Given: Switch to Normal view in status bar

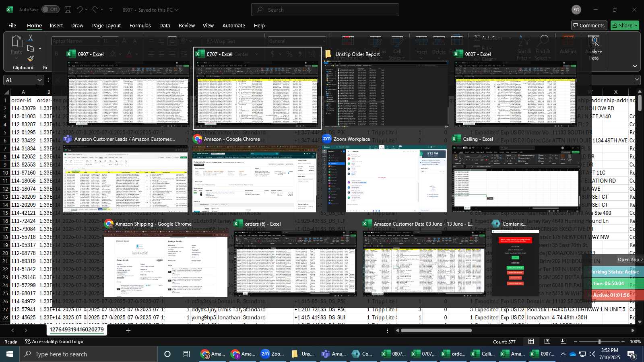Looking at the screenshot, I should click(531, 341).
